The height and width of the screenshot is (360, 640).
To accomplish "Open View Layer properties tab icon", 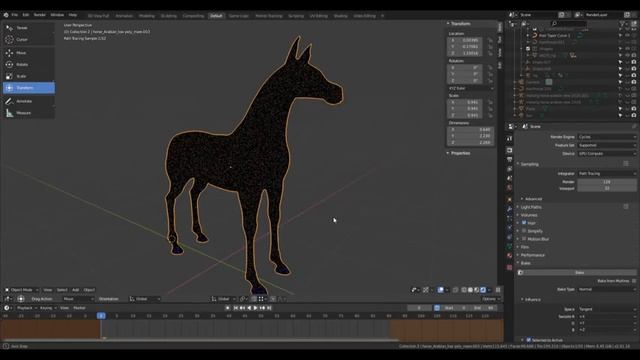I will 509,169.
